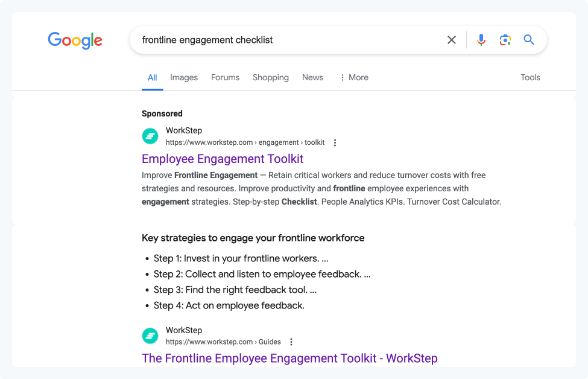
Task: Open the three-dot menu beside the toolkit URL
Action: (335, 142)
